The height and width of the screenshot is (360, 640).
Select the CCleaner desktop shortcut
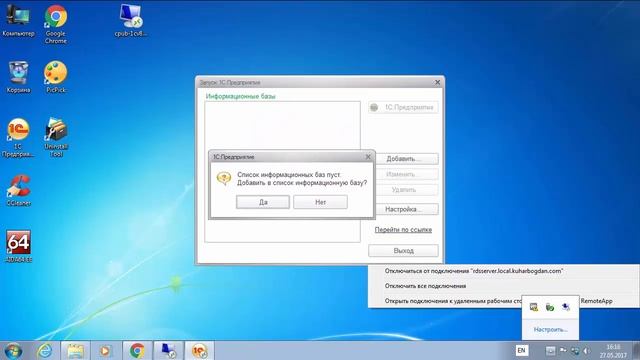pyautogui.click(x=18, y=190)
